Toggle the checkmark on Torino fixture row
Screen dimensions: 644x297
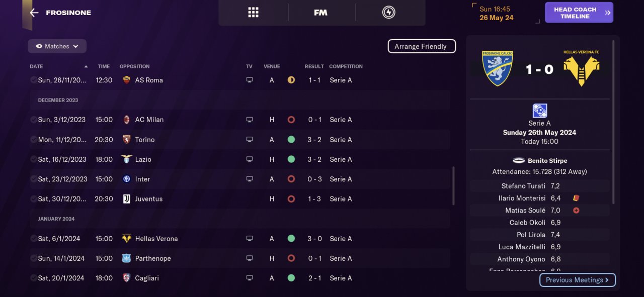33,139
